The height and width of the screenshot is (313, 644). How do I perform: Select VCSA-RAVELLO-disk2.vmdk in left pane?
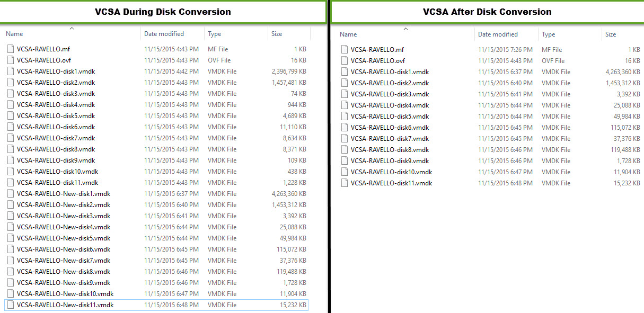(56, 83)
